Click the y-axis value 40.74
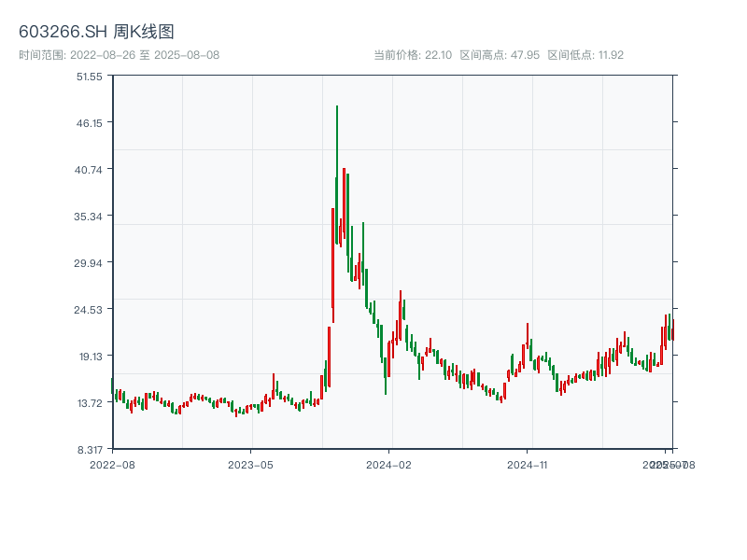 tap(88, 170)
